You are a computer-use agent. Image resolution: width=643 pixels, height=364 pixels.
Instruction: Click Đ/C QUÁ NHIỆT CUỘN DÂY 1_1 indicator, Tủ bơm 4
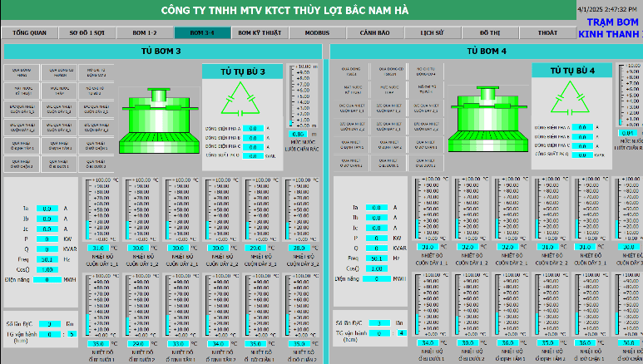(351, 108)
